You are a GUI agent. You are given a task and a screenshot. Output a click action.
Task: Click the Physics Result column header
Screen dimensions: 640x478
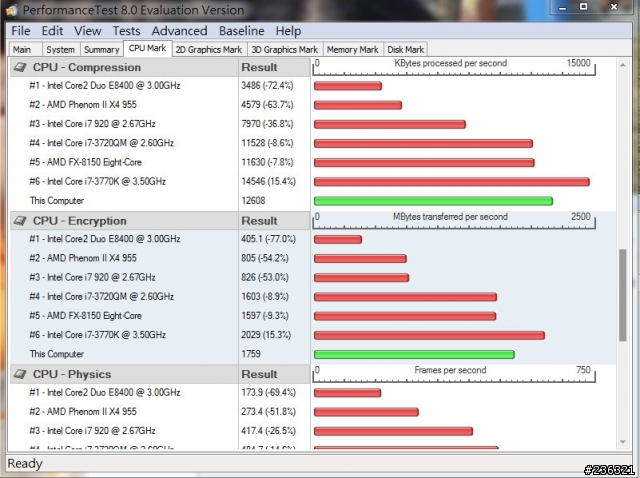pos(274,374)
